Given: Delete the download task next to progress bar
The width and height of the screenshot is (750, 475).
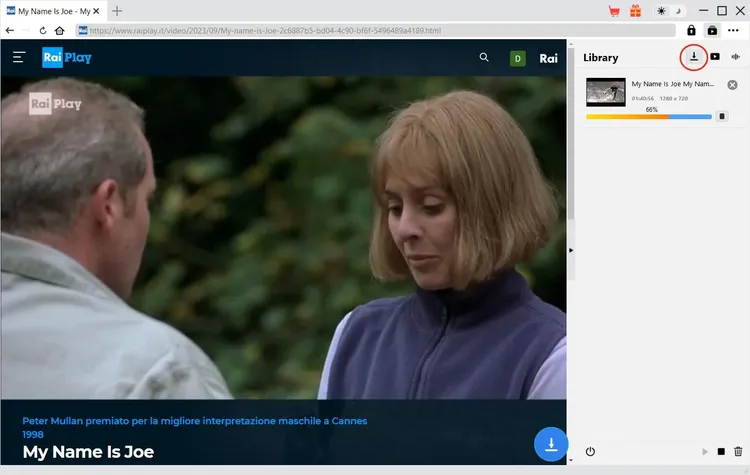Looking at the screenshot, I should point(722,117).
